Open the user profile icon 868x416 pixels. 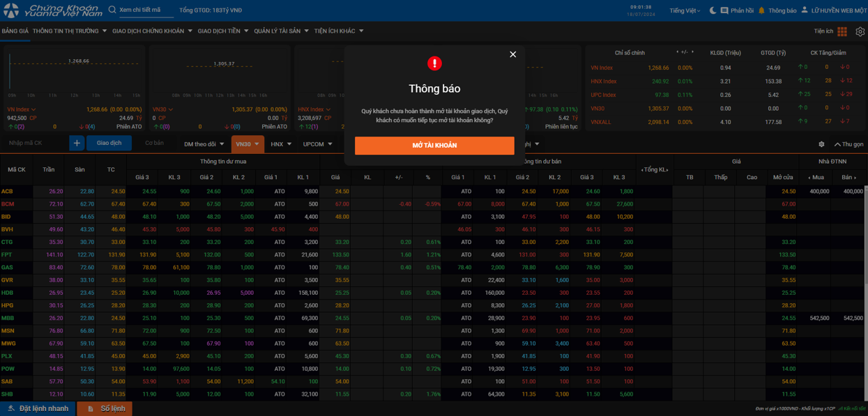coord(805,10)
